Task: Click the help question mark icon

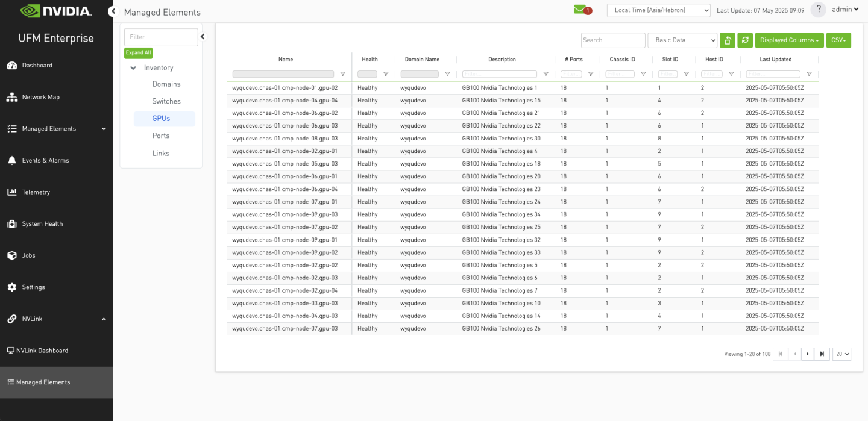Action: 818,10
